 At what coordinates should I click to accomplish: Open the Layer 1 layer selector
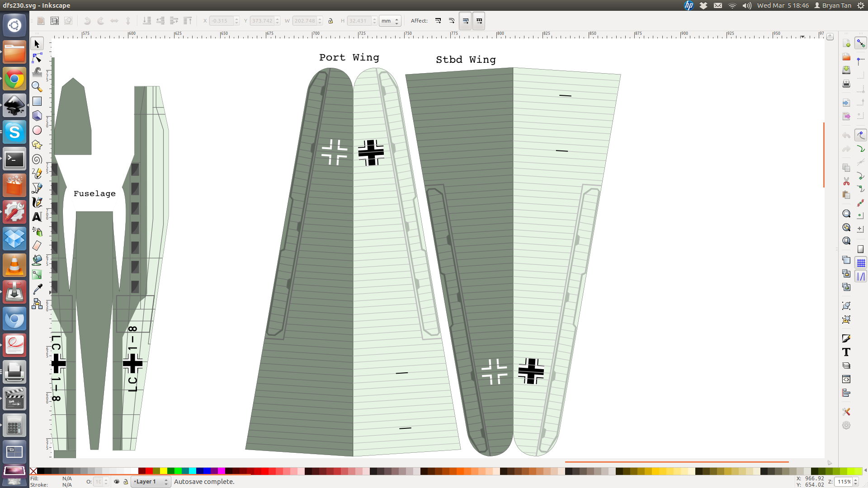[151, 482]
